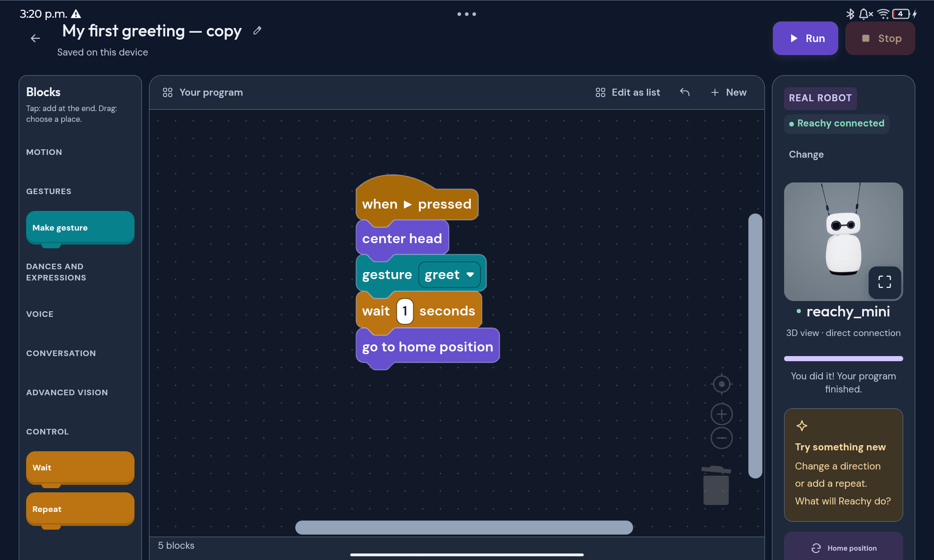Screen dimensions: 934x560
Task: Click the reachy_mini robot preview image
Action: pos(843,241)
